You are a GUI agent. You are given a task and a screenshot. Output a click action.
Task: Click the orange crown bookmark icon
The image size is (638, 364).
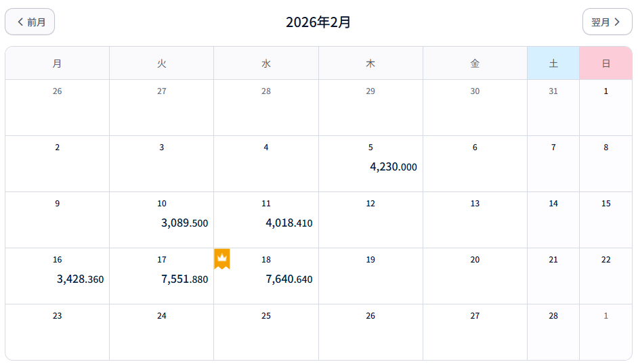coord(221,258)
